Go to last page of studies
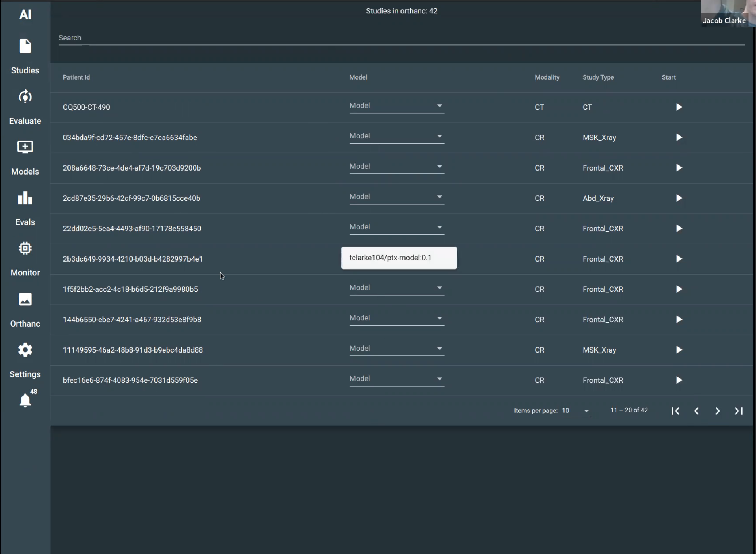 [739, 411]
